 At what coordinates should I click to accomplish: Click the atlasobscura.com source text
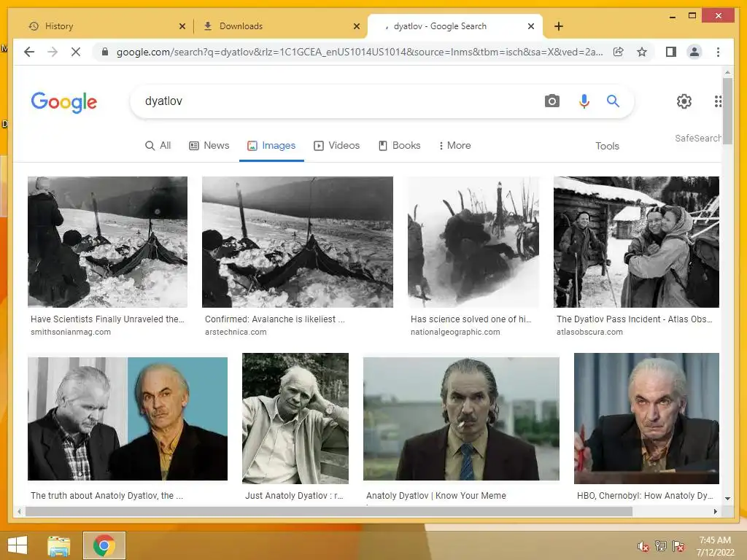pos(589,332)
